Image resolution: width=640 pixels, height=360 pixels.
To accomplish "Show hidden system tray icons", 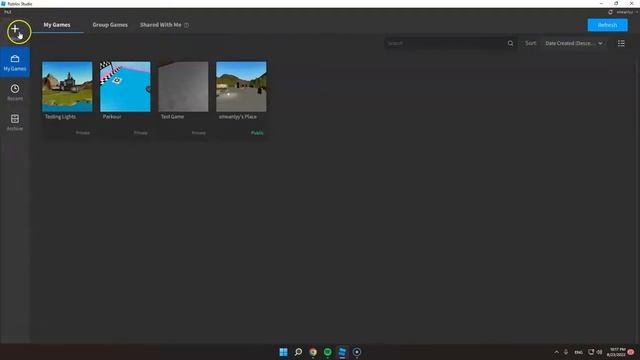I will [x=556, y=352].
